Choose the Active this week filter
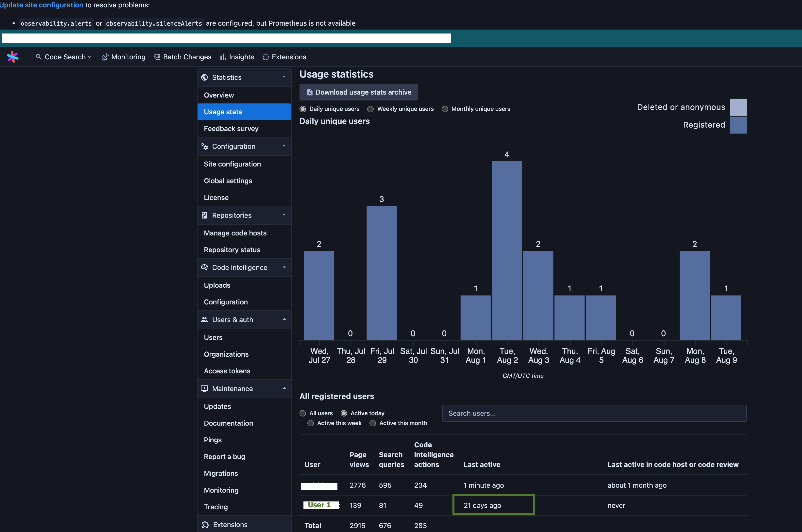The height and width of the screenshot is (532, 802). coord(310,423)
